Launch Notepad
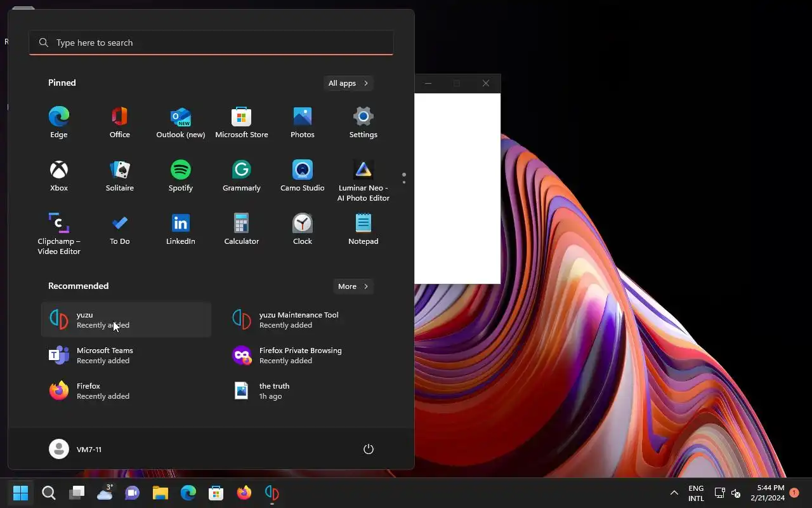 pyautogui.click(x=363, y=229)
